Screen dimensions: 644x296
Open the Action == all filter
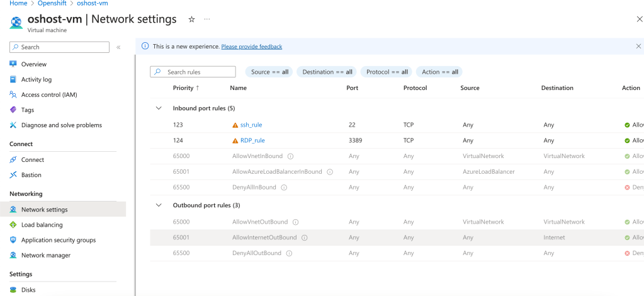click(x=439, y=72)
